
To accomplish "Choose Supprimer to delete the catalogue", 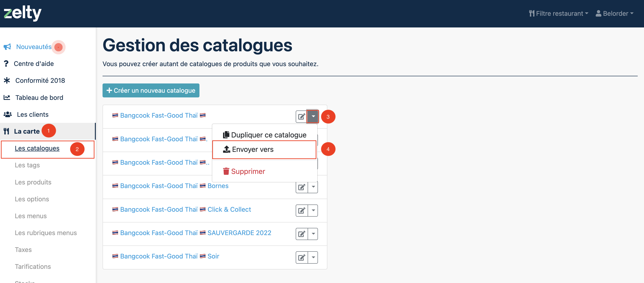I will [x=264, y=171].
